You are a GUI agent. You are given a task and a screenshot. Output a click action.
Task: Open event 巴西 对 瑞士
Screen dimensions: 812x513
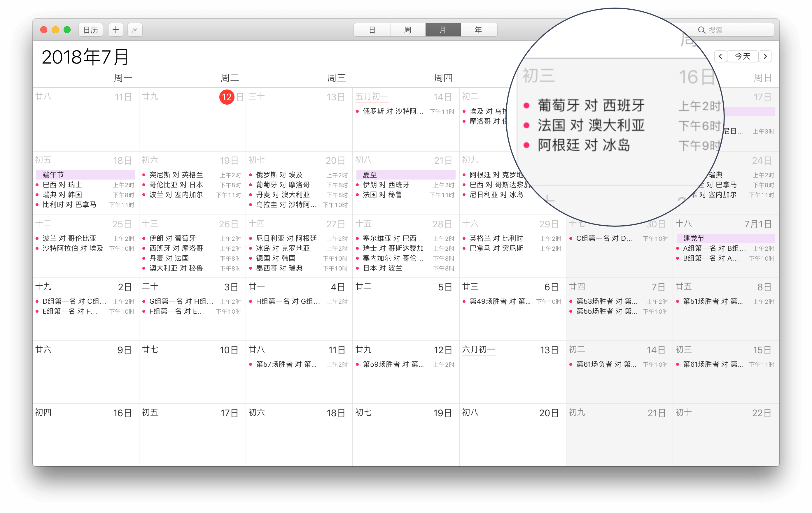tap(85, 185)
